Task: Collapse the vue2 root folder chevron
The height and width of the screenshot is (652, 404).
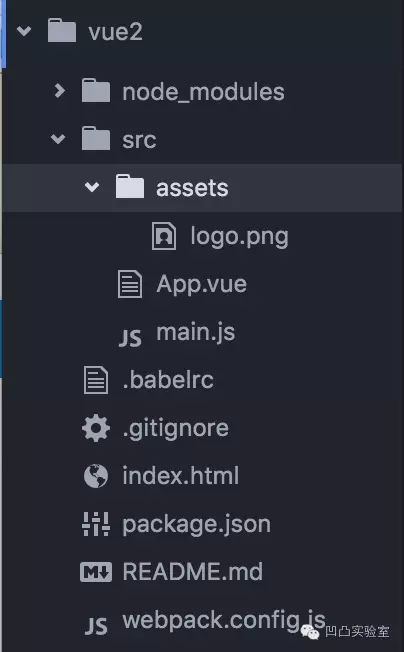Action: click(x=24, y=31)
